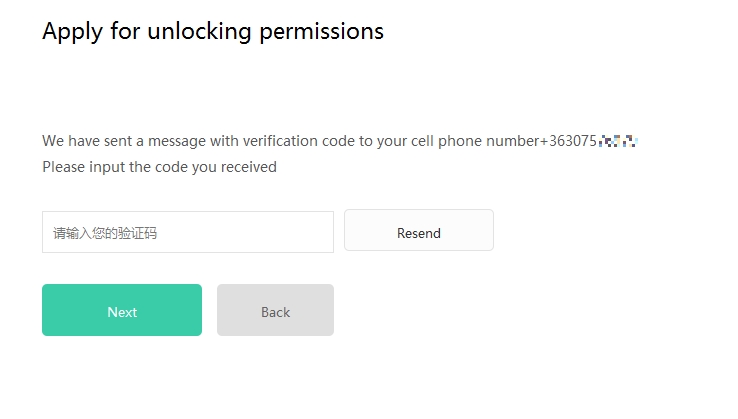Screen dimensions: 738x419
Task: Click the blurred digits of the phone number
Action: point(618,141)
